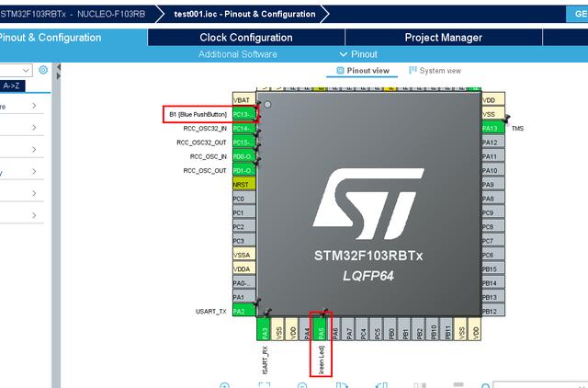588x388 pixels.
Task: Collapse the left panel with the left-pointing arrow
Action: (x=59, y=67)
